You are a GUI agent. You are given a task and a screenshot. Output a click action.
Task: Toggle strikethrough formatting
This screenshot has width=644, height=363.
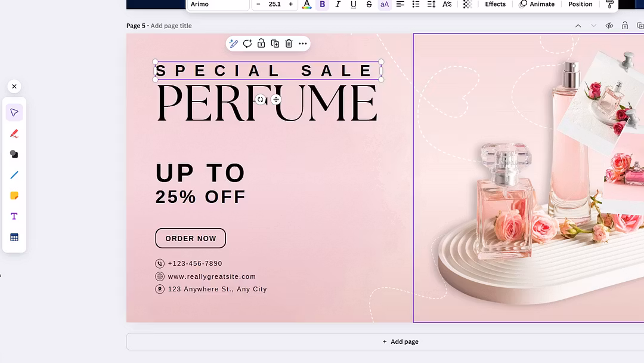(369, 5)
